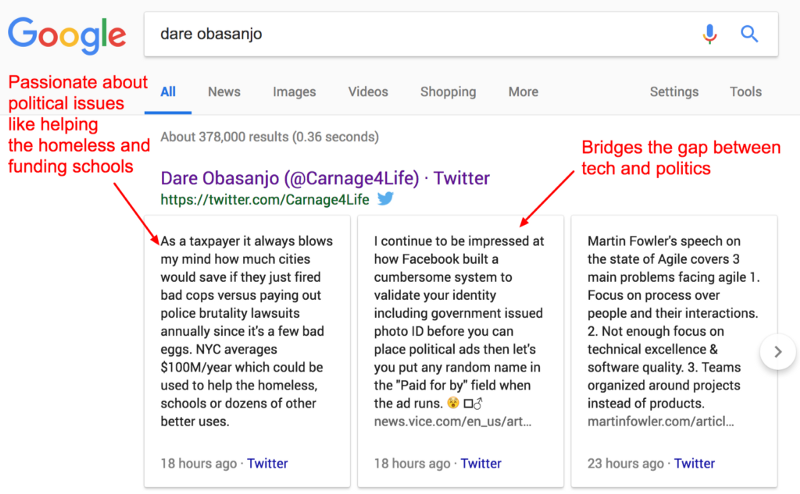Click the news.vice.com link in tweet
This screenshot has height=494, width=800.
[x=453, y=422]
